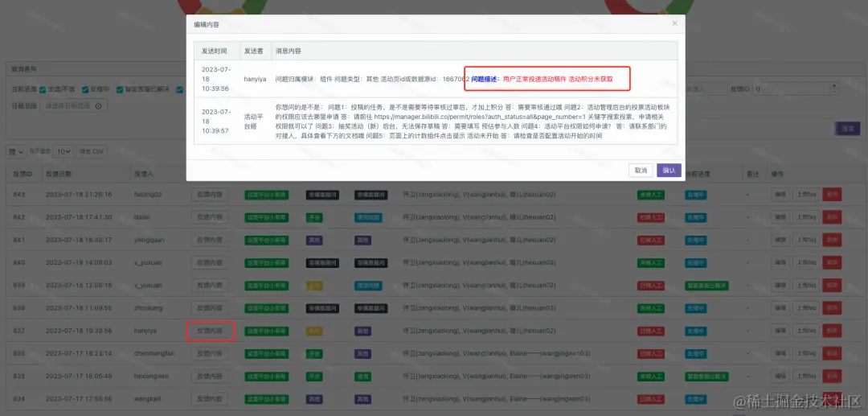Click 编辑 button in row 839
Screen dimensions: 868x416
click(780, 286)
